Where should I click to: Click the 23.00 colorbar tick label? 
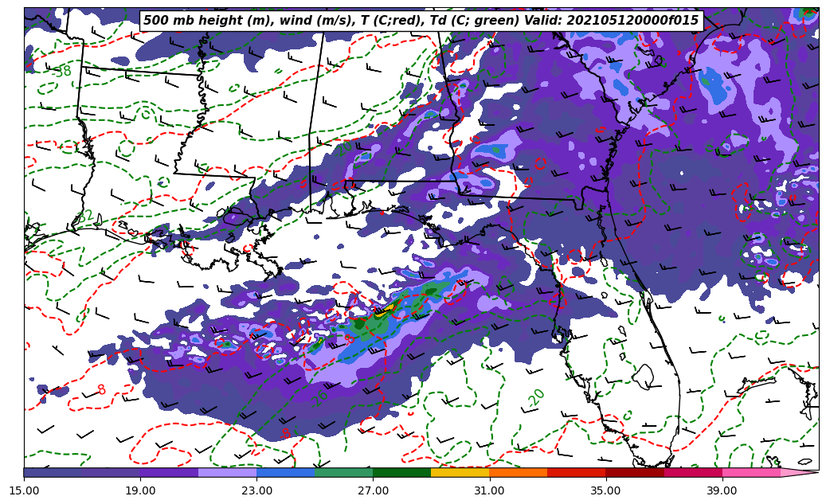coord(256,490)
